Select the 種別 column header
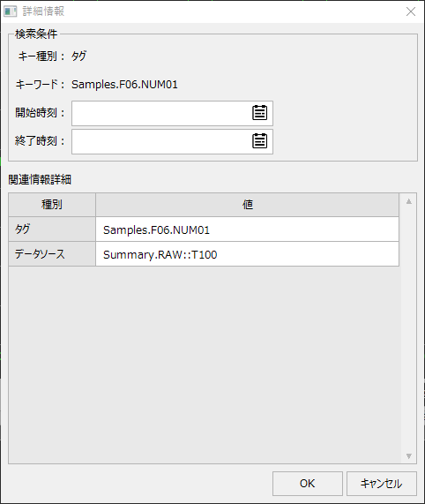 click(x=52, y=205)
